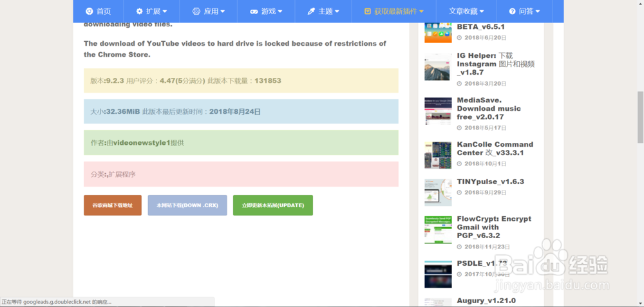644x307 pixels.
Task: Click the BETA_v6.5.1 thumbnail image
Action: pos(438,33)
